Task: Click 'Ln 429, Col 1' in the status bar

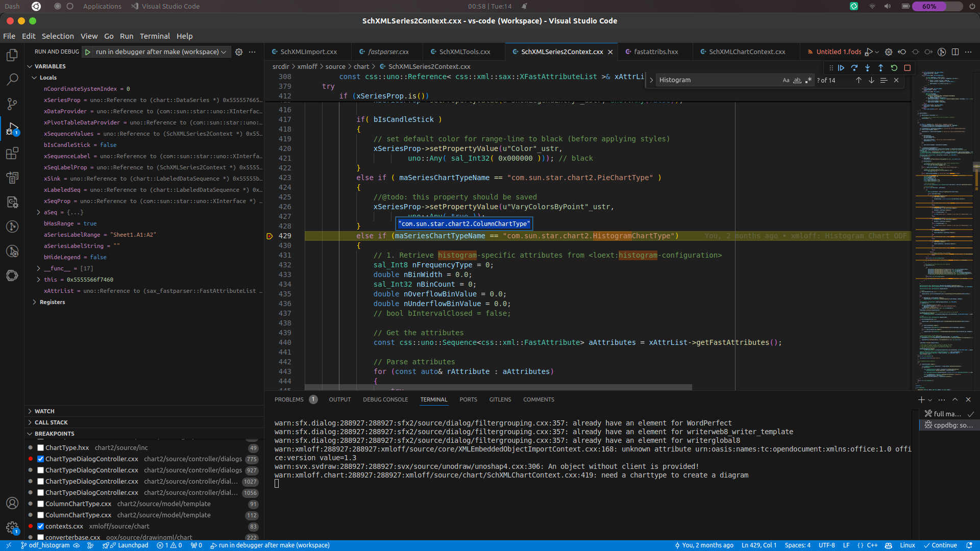Action: [759, 545]
